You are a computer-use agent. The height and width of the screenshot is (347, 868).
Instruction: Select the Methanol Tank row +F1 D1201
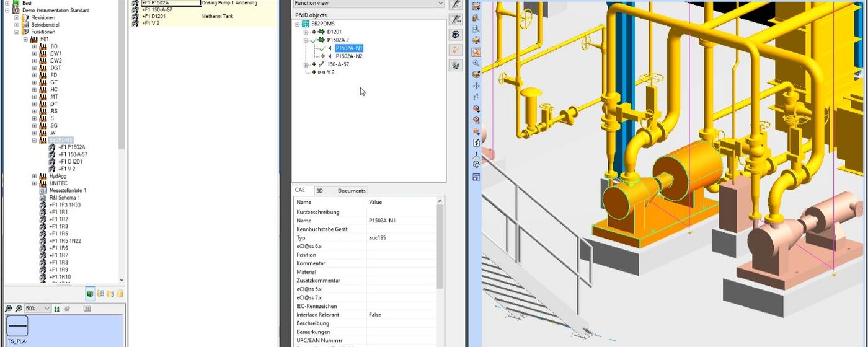click(x=154, y=16)
